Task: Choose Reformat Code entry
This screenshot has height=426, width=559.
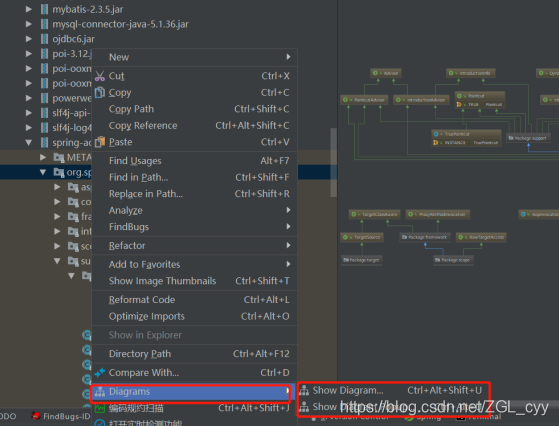Action: (x=195, y=299)
